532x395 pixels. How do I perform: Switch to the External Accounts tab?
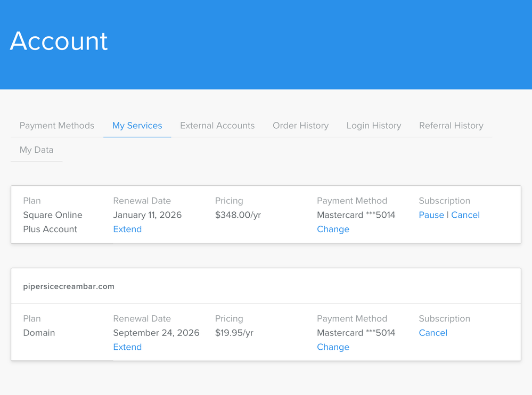point(217,126)
